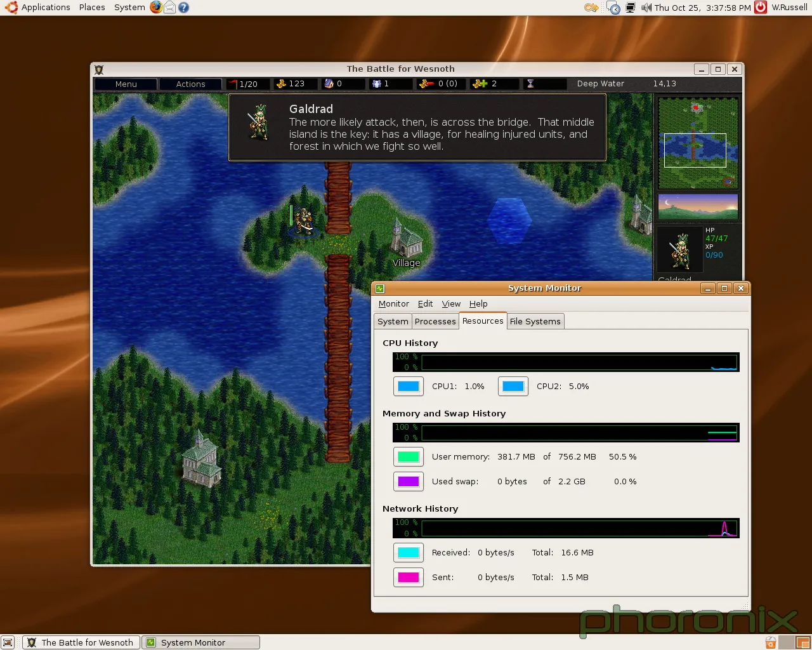The image size is (812, 650).
Task: Open the Wesnoth Menu button
Action: click(126, 84)
